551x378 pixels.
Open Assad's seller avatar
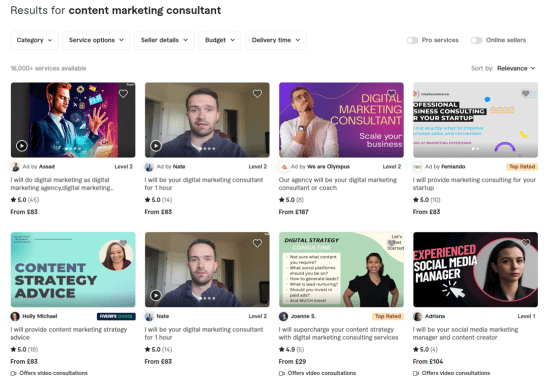click(15, 167)
